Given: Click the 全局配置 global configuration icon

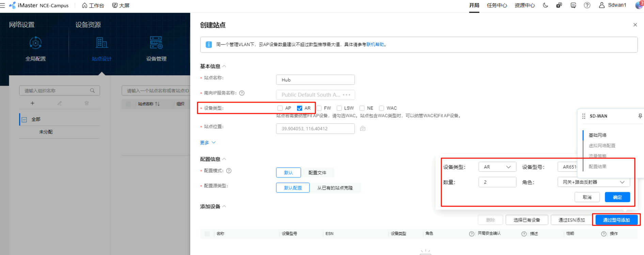Looking at the screenshot, I should 35,43.
